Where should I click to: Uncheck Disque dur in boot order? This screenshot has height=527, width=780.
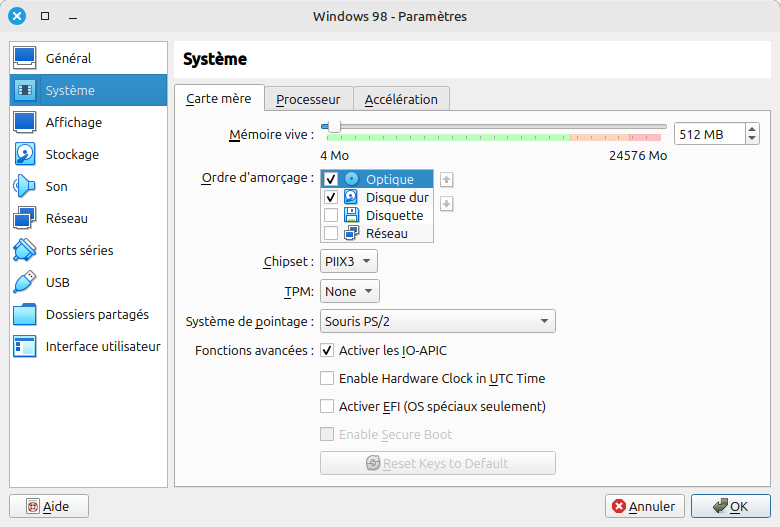(331, 197)
